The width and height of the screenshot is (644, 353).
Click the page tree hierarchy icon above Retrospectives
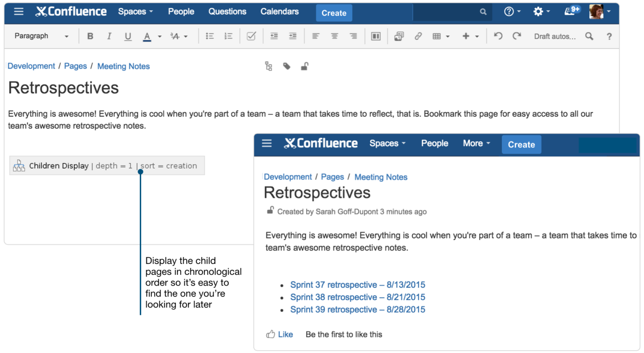pos(269,66)
